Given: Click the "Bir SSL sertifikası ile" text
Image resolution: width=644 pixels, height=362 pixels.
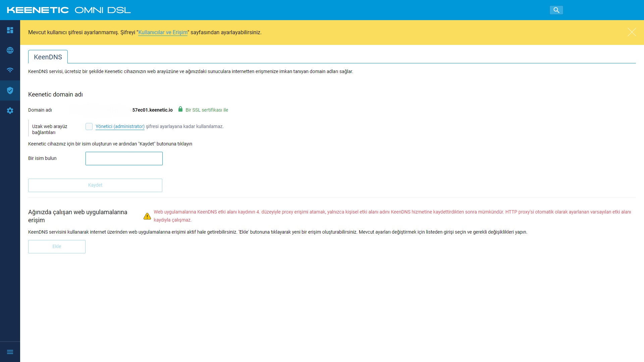Looking at the screenshot, I should click(207, 110).
